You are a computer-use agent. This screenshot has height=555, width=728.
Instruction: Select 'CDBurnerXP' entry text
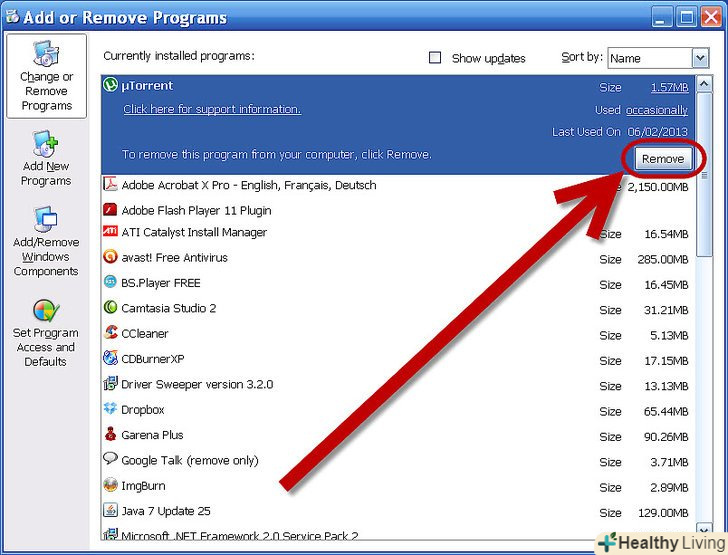(153, 359)
